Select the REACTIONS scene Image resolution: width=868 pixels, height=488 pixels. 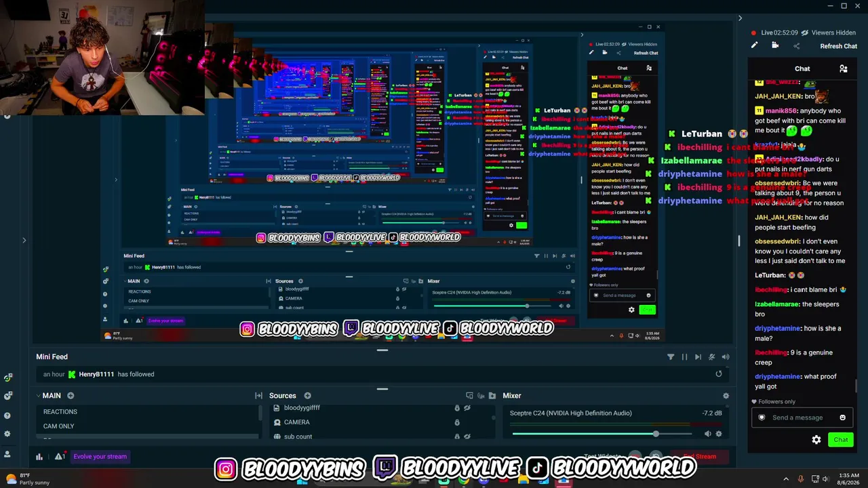(147, 411)
